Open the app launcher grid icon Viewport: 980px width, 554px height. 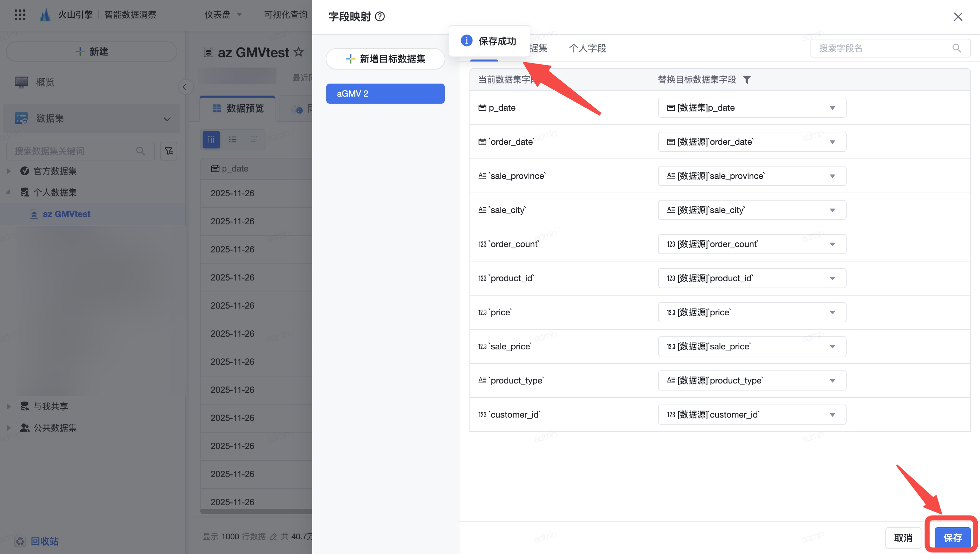click(20, 14)
